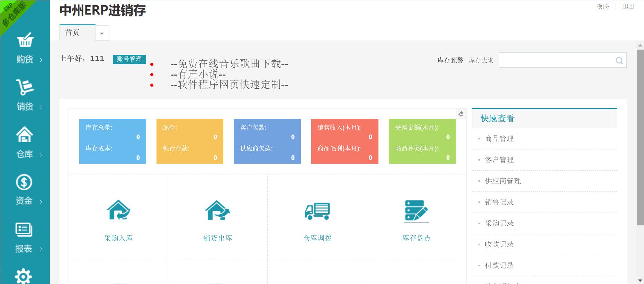Select 销货 in the sidebar menu
Screen dimensions: 644x284
pos(25,106)
